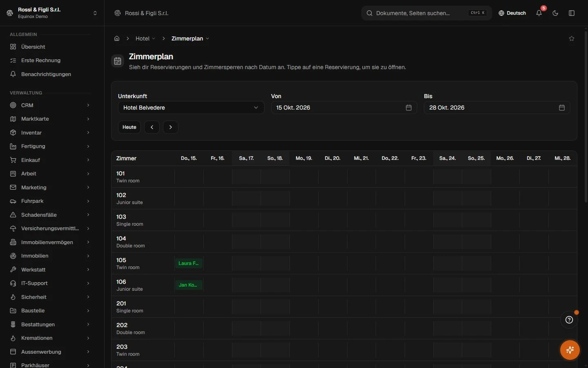
Task: Open Erste Rechnung in the sidebar
Action: coord(50,61)
